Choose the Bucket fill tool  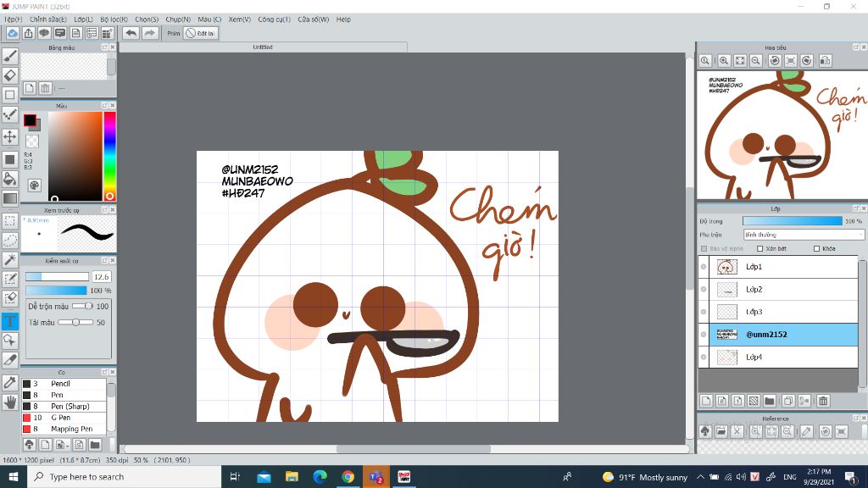10,179
